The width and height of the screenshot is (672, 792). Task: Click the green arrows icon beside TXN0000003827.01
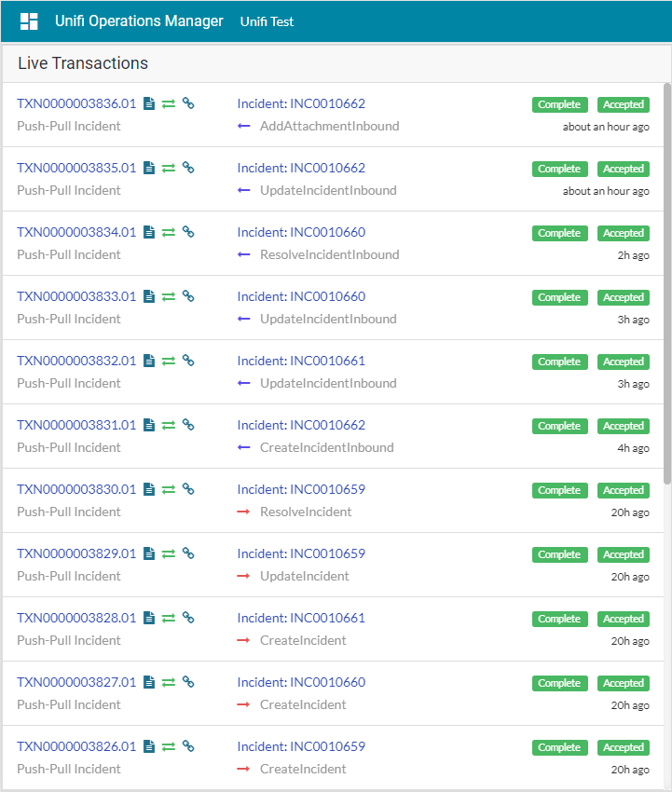pyautogui.click(x=169, y=682)
